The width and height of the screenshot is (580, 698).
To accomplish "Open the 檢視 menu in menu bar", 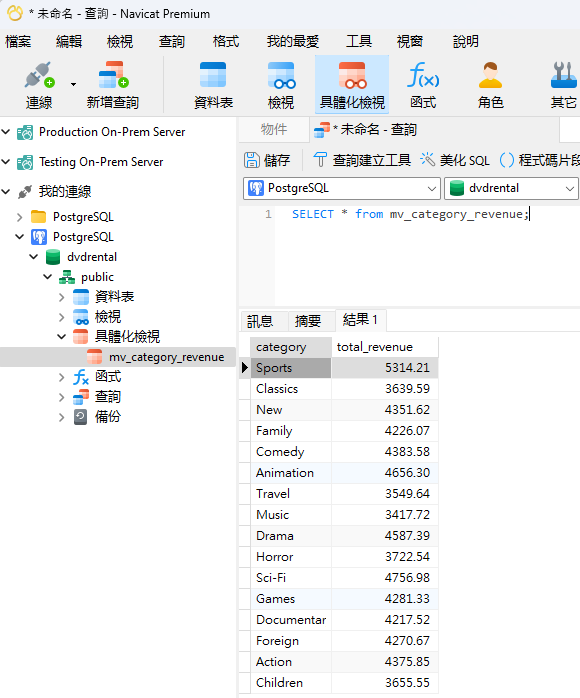I will click(120, 41).
